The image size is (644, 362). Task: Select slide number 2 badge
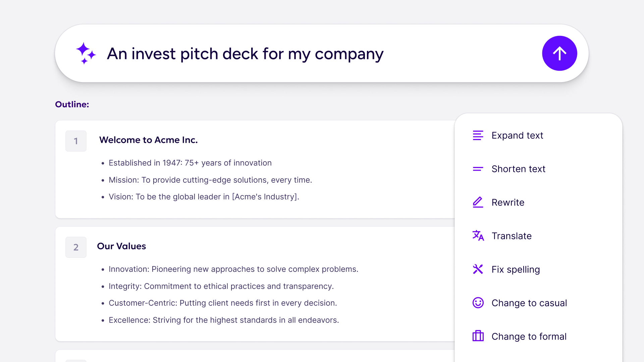point(76,247)
